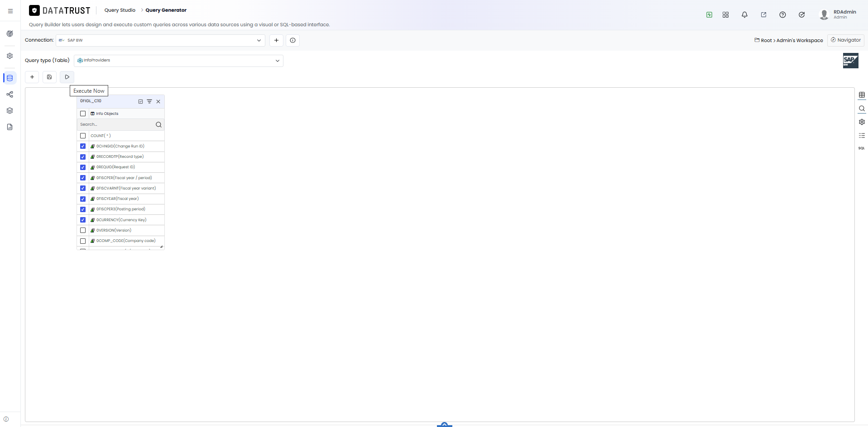Click Root in workspace path
The image size is (868, 427).
click(x=766, y=40)
